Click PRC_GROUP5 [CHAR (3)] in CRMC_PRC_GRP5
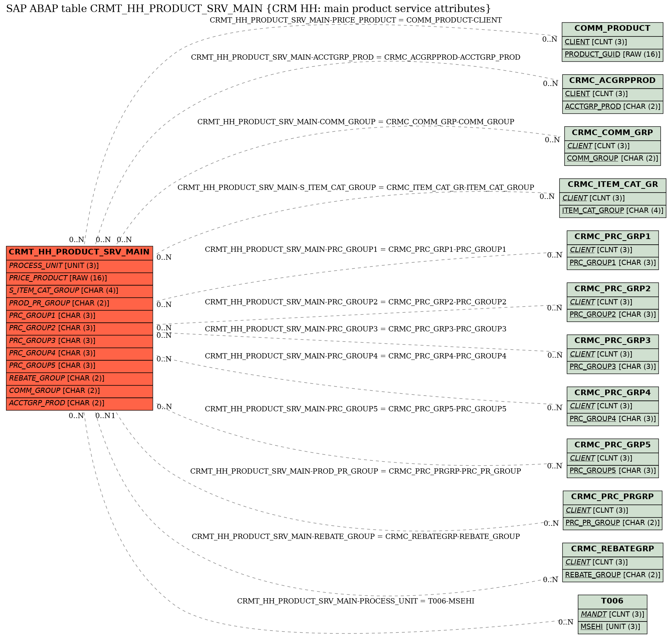Image resolution: width=672 pixels, height=638 pixels. pos(612,471)
